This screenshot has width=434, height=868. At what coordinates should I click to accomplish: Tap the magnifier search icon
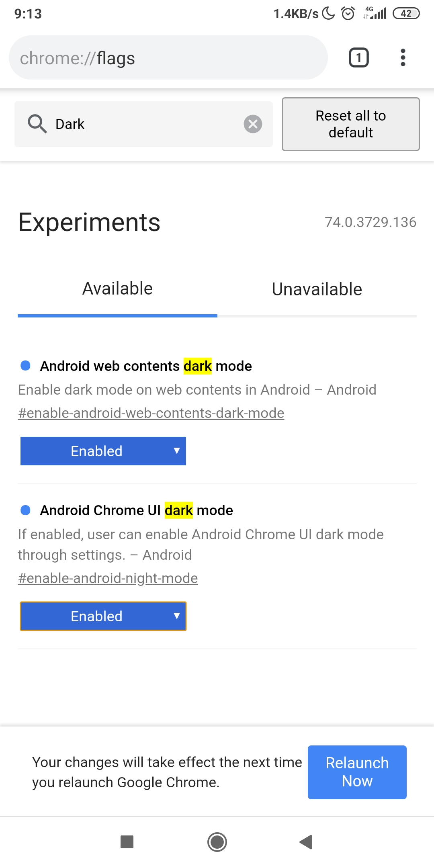click(37, 124)
